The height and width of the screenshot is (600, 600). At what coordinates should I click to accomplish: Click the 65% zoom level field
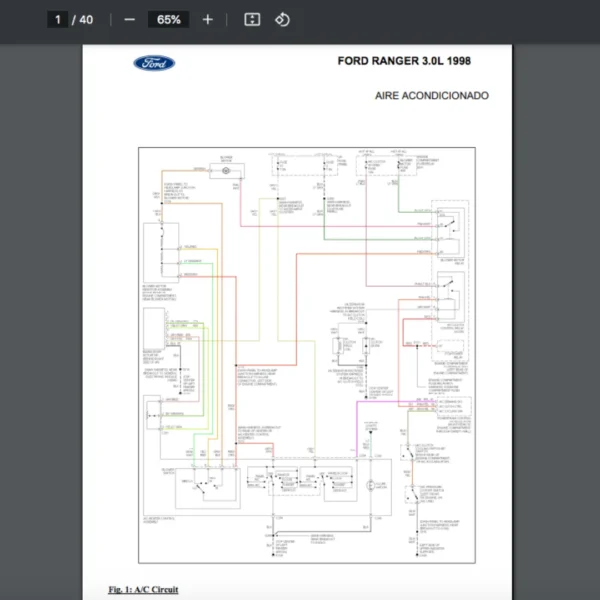click(168, 19)
